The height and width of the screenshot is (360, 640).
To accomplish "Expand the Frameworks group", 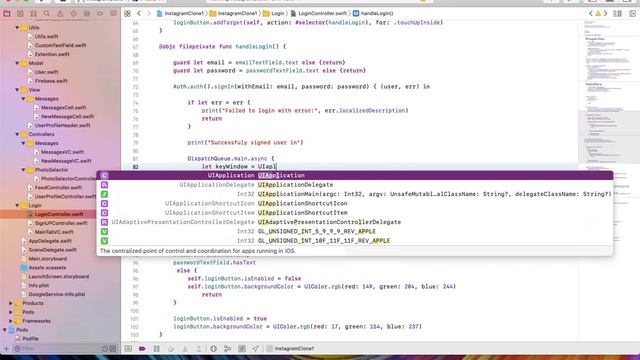I will pos(11,321).
